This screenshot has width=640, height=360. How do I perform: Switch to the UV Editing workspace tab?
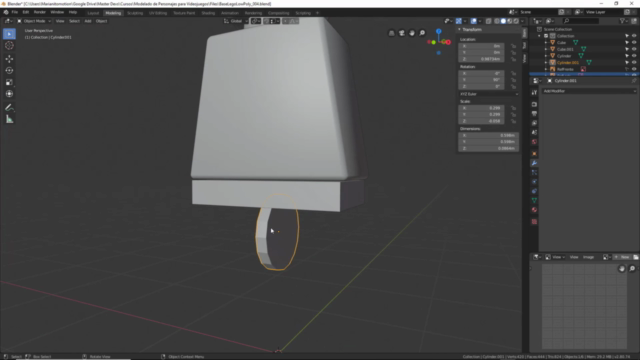pyautogui.click(x=158, y=13)
